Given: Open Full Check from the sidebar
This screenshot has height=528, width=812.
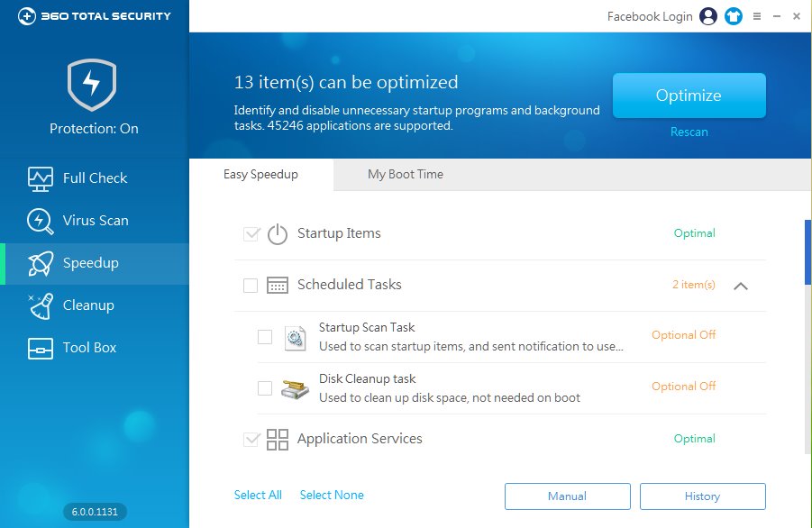Looking at the screenshot, I should tap(95, 178).
